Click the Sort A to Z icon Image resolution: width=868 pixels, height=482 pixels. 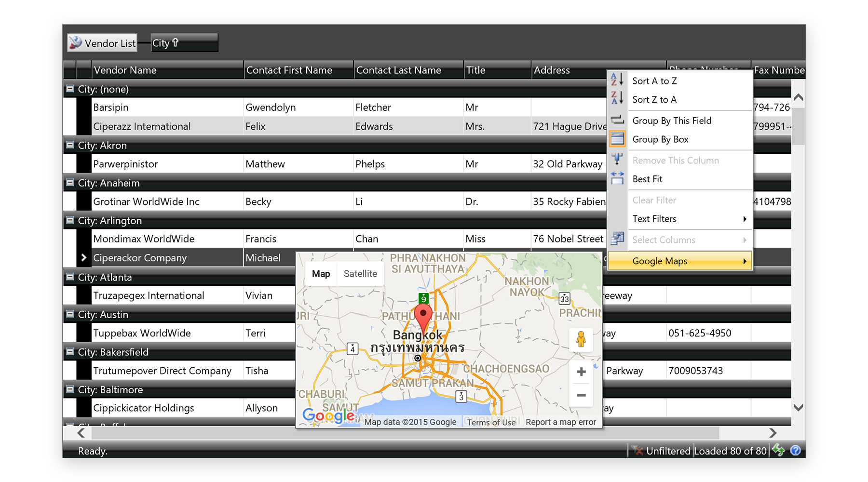coord(617,80)
